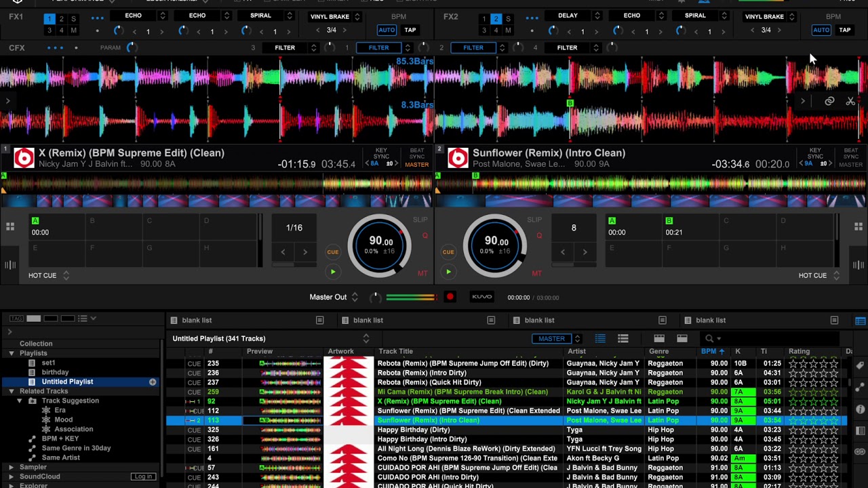Image resolution: width=868 pixels, height=488 pixels.
Task: Click the deck 1 waveform bars icon
Action: pos(10,265)
